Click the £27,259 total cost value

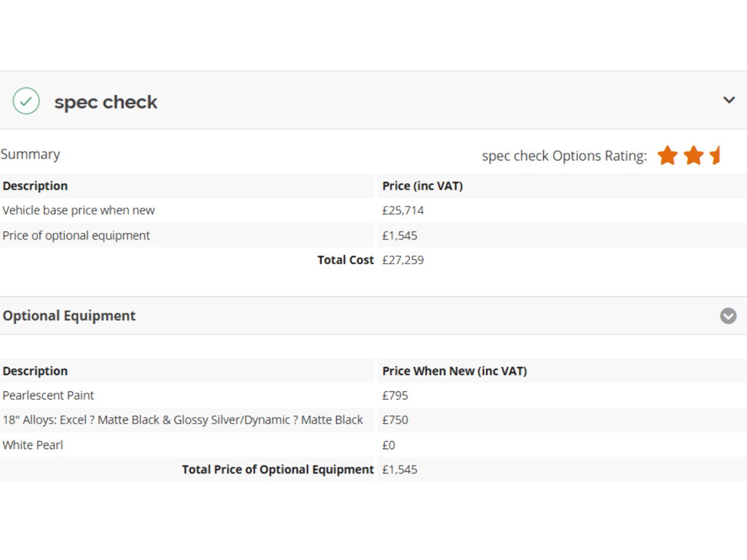[403, 260]
